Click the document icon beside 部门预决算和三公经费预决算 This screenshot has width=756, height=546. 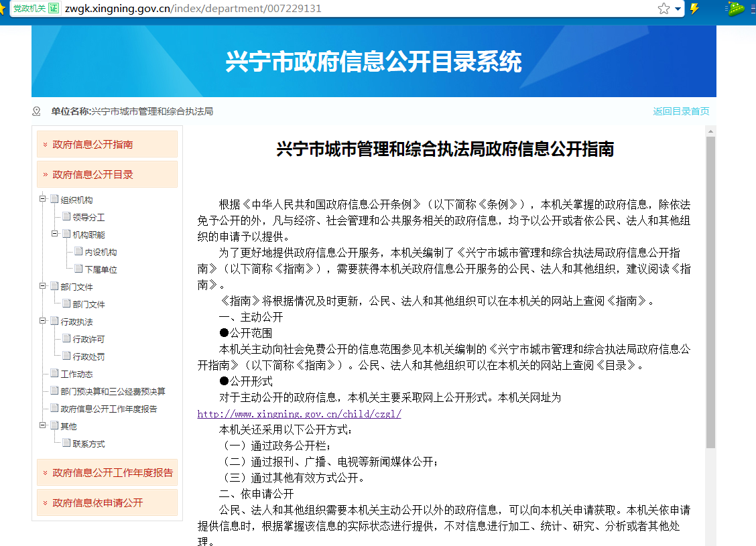(x=54, y=391)
